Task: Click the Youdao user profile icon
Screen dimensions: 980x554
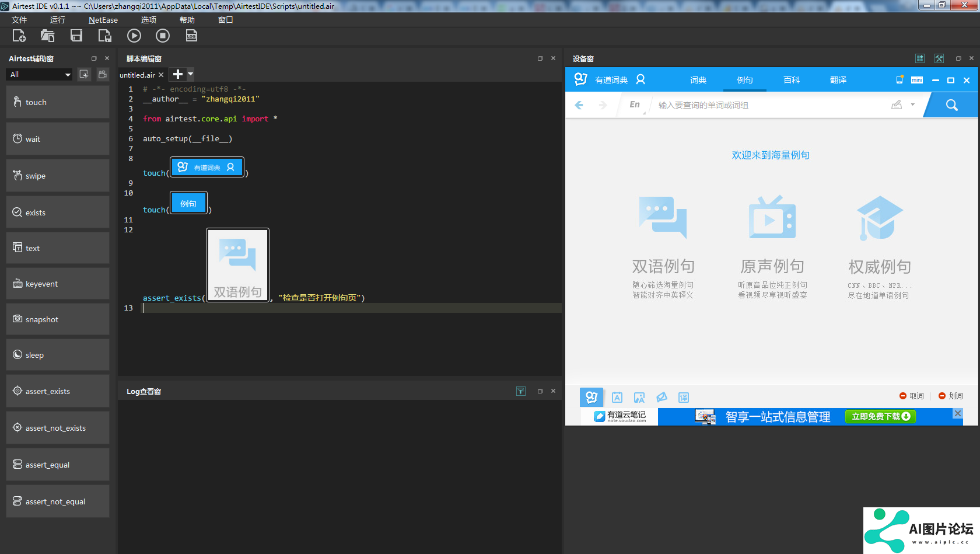Action: point(640,79)
